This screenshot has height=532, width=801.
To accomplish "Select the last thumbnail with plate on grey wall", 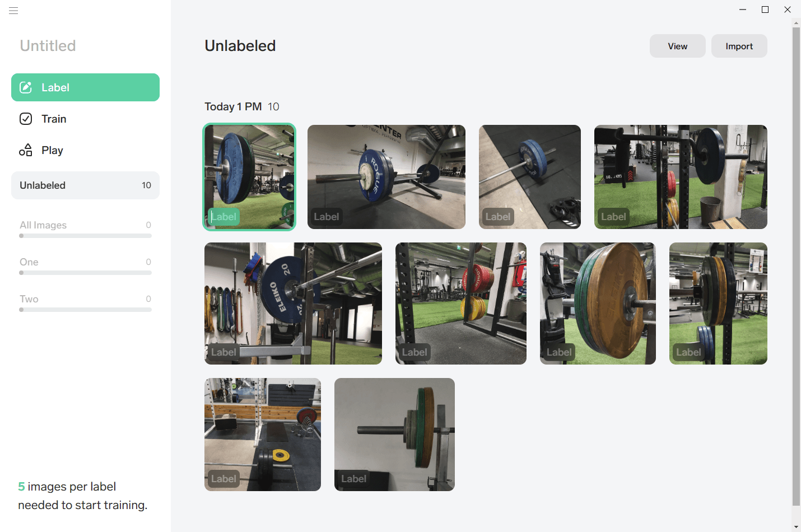I will pyautogui.click(x=394, y=435).
